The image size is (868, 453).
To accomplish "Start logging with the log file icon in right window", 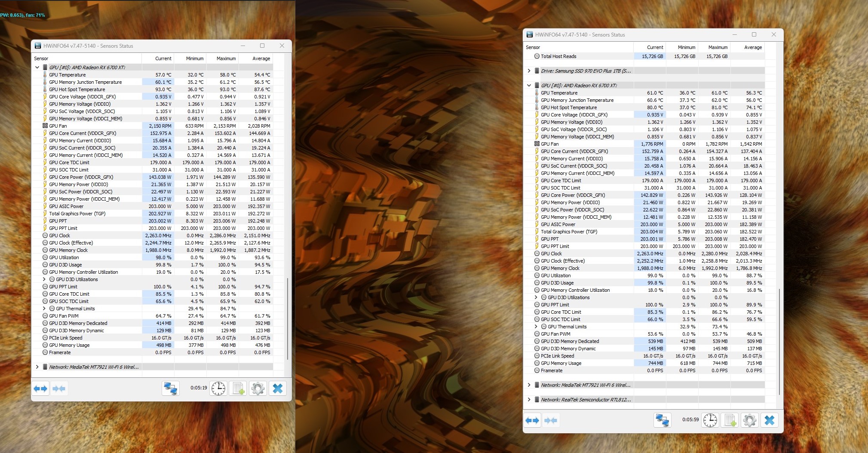I will point(730,420).
